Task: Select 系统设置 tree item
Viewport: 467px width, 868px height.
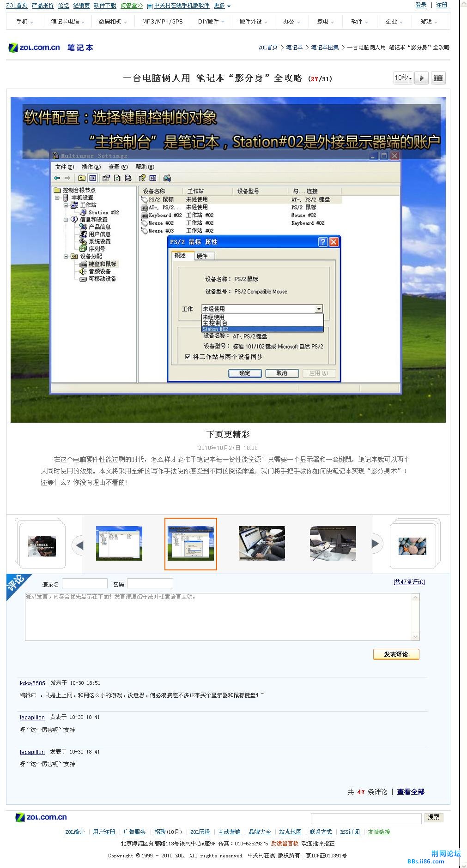Action: click(96, 242)
